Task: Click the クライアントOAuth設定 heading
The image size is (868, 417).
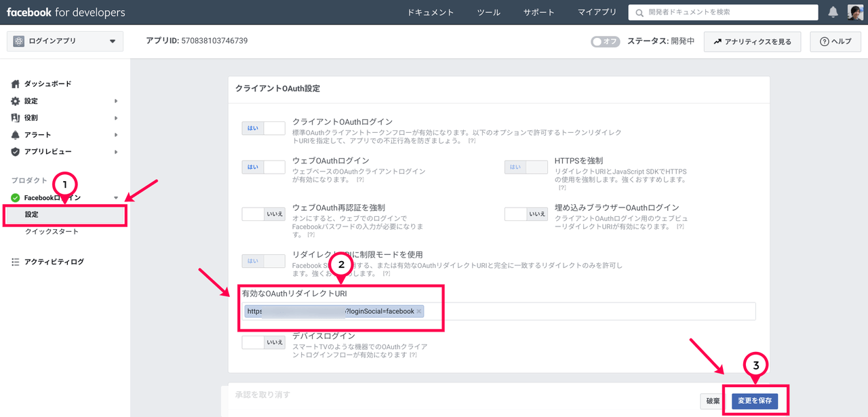Action: (277, 89)
